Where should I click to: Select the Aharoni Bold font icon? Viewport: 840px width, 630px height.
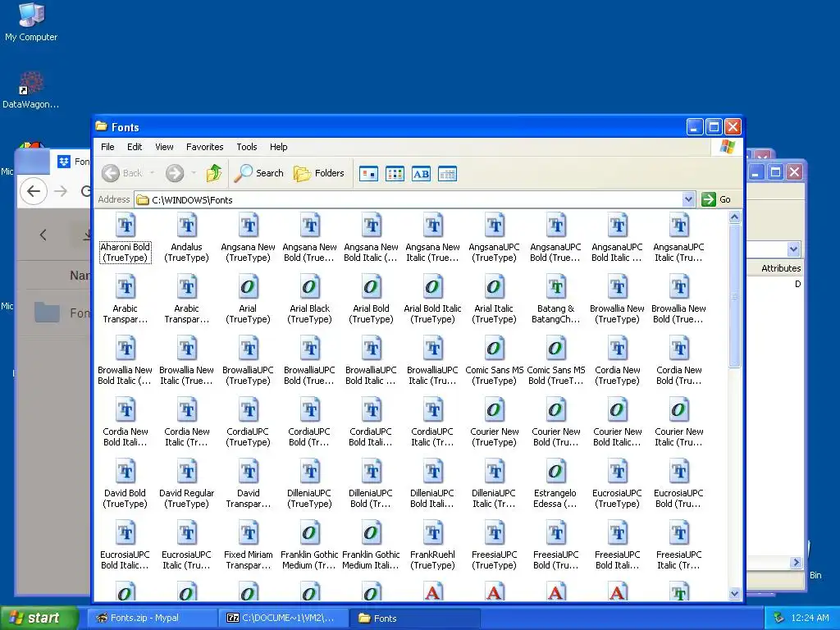[x=126, y=226]
